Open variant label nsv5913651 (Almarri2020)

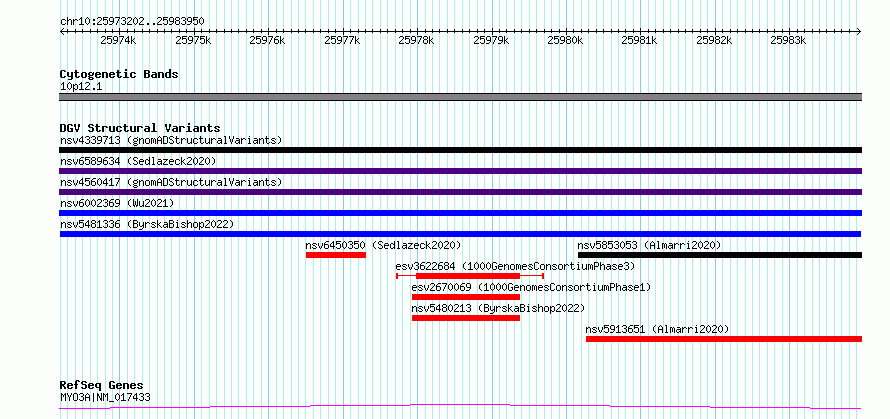coord(657,329)
